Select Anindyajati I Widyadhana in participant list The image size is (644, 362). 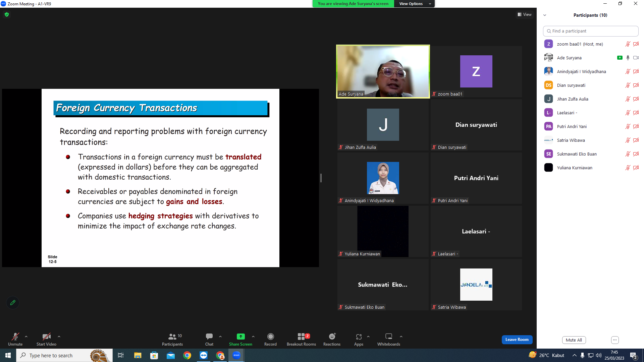(x=591, y=71)
